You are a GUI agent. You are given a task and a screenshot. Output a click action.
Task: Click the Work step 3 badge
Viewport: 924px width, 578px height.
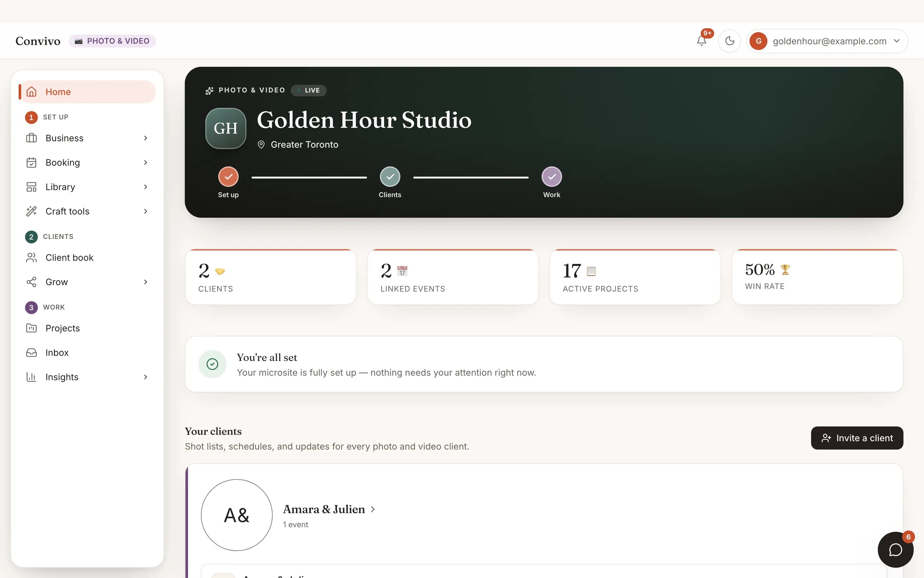coord(31,308)
